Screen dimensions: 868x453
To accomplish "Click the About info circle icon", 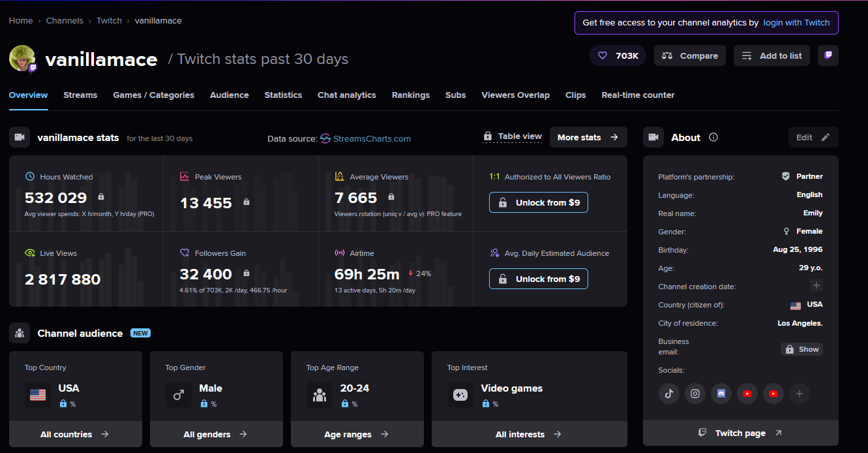I will [713, 137].
